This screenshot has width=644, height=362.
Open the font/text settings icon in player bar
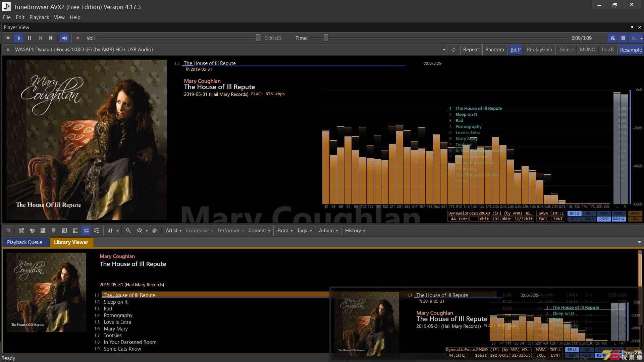[x=612, y=38]
